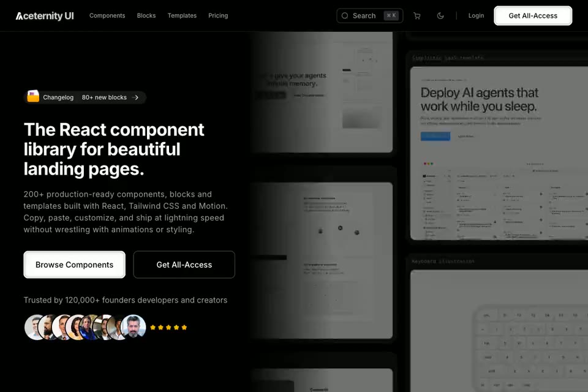Open the Blocks menu item

[x=146, y=16]
